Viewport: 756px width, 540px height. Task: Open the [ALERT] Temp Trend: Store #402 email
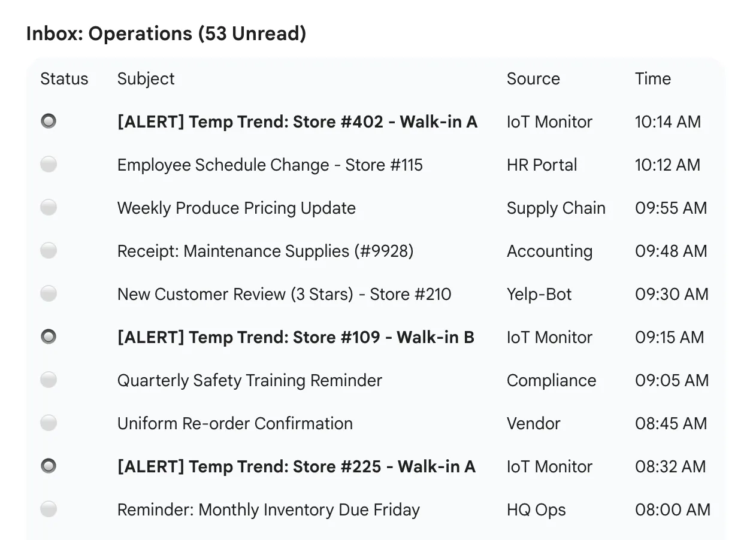coord(297,122)
